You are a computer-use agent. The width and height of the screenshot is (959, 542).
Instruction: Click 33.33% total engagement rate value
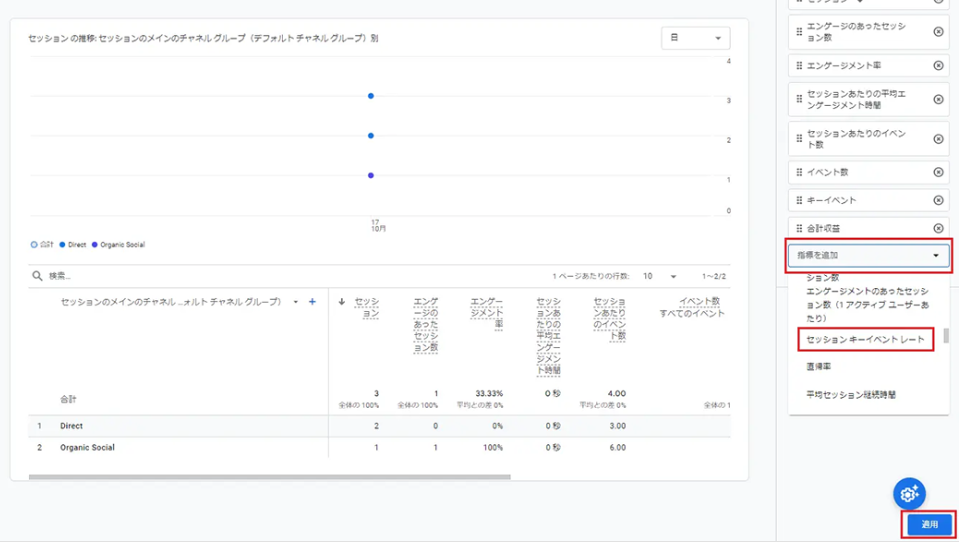489,393
